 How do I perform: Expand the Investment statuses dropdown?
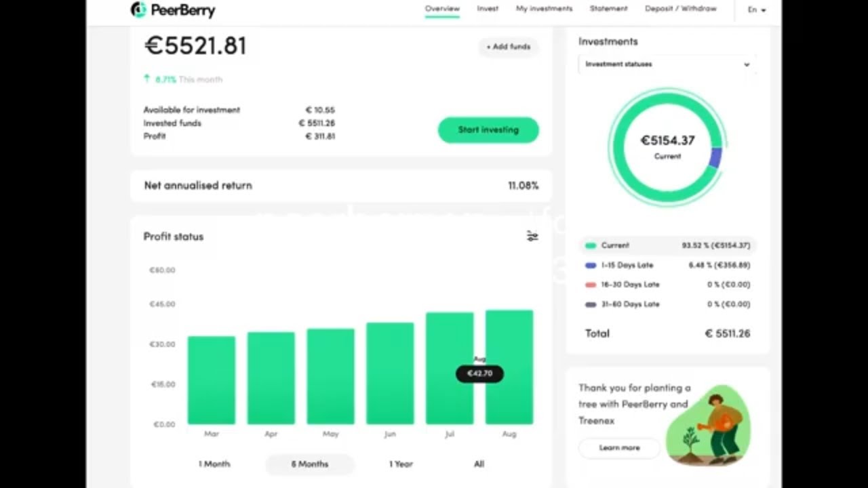667,64
